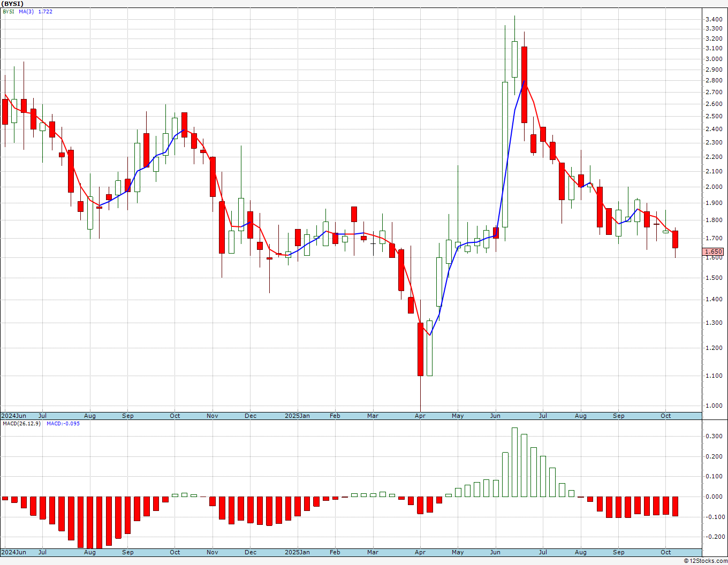
Task: Select the 1.500 price axis label
Action: (714, 278)
